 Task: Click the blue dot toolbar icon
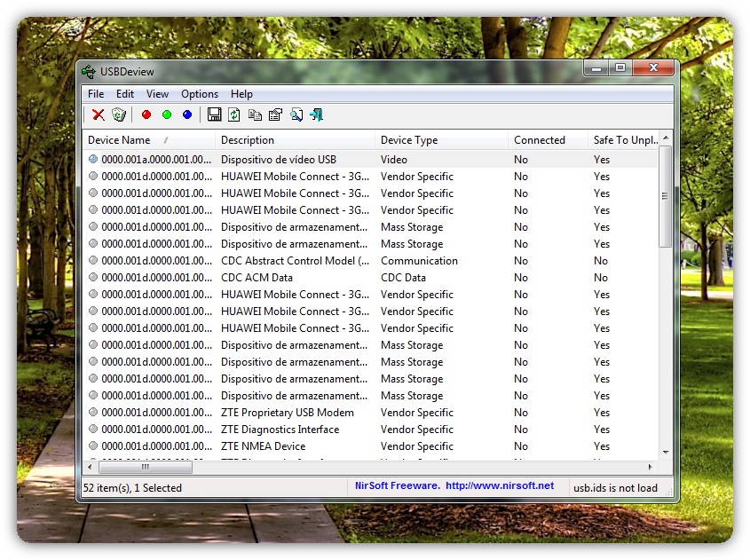[187, 114]
